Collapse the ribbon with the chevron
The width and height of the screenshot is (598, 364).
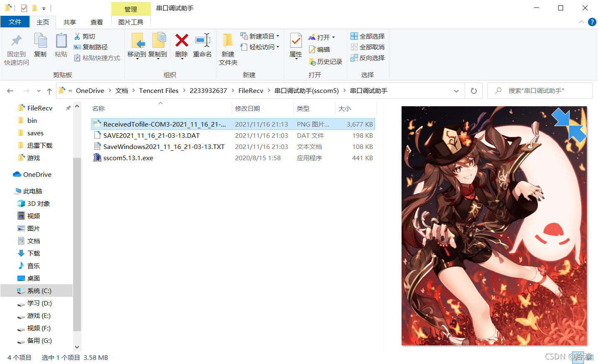tap(581, 22)
